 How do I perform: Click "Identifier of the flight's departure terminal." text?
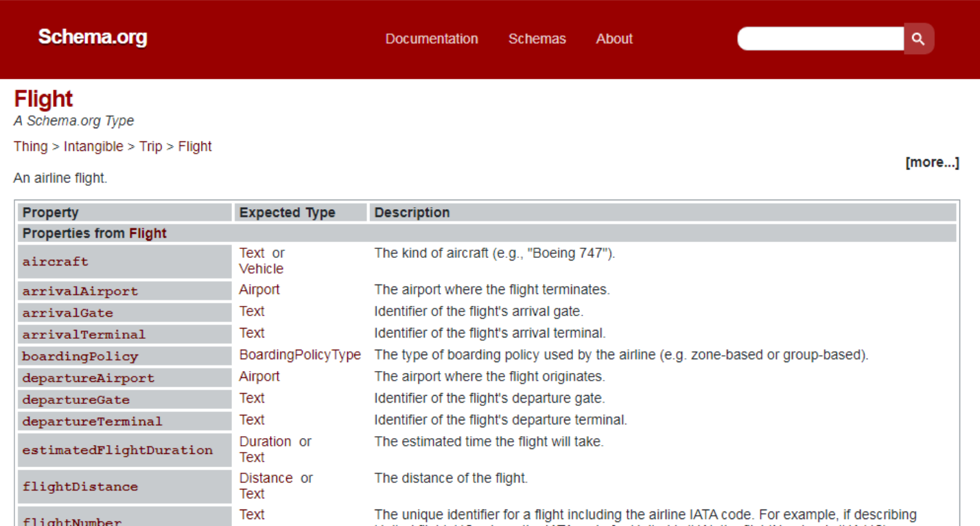[501, 420]
